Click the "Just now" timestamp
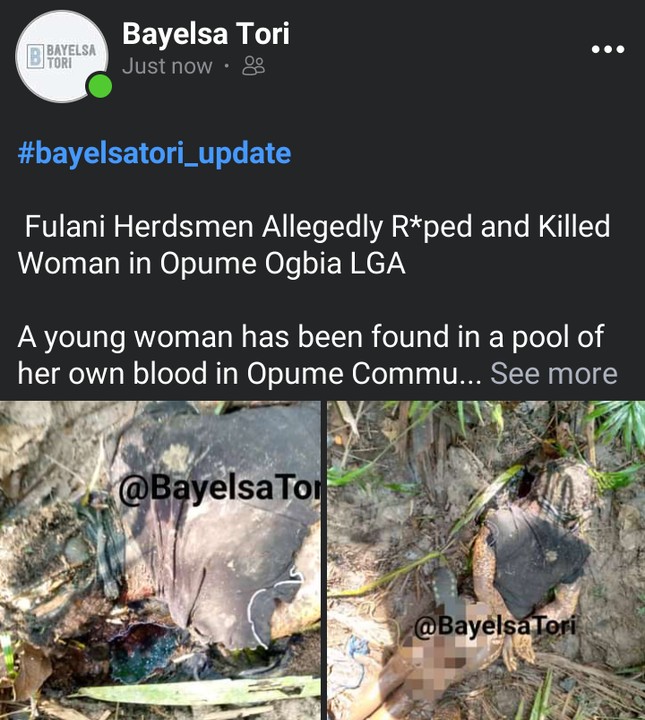The height and width of the screenshot is (720, 645). tap(167, 67)
